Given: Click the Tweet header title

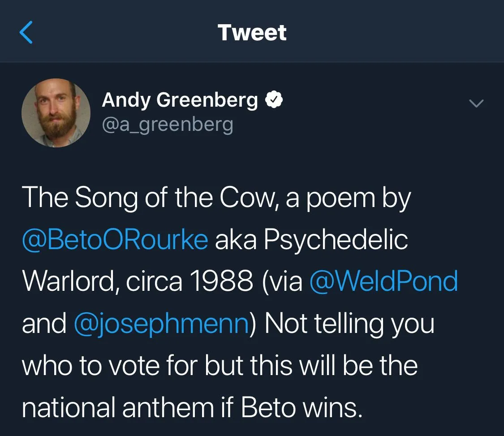Looking at the screenshot, I should [x=252, y=33].
